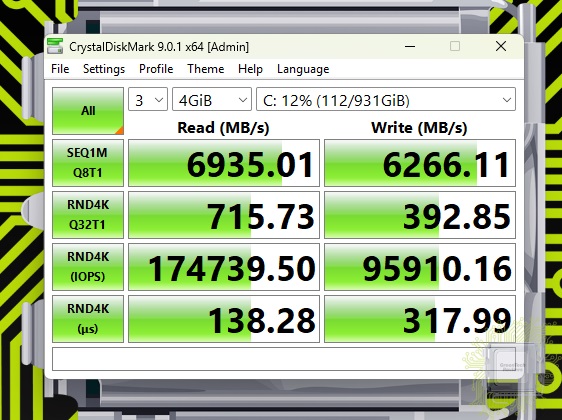Click the CrystalDiskMark app icon in title bar

pos(55,46)
